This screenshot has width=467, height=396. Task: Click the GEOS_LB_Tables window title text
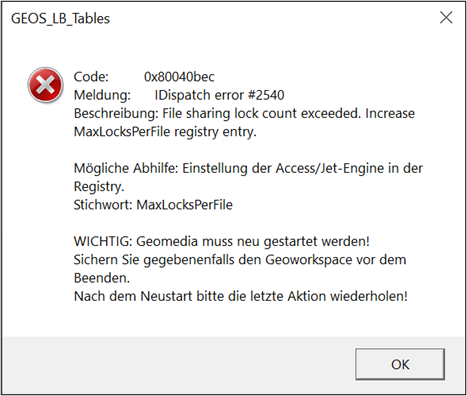coord(60,19)
